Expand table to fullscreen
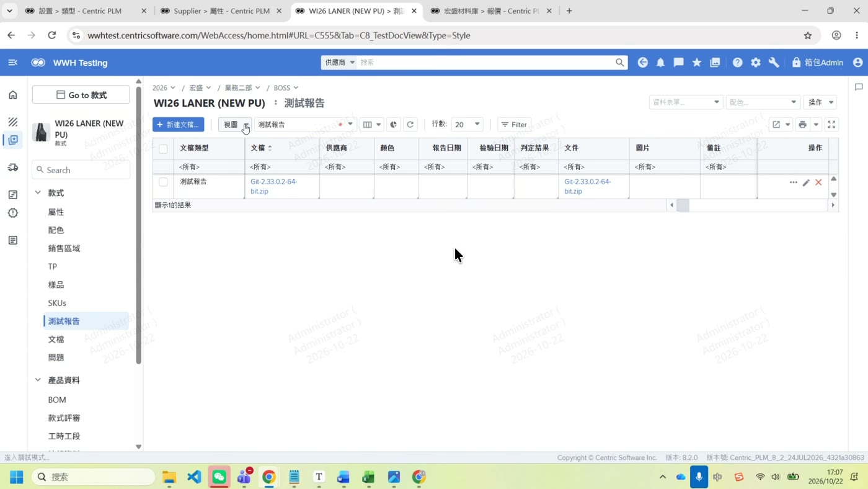Screen dimensions: 868x489 click(831, 125)
